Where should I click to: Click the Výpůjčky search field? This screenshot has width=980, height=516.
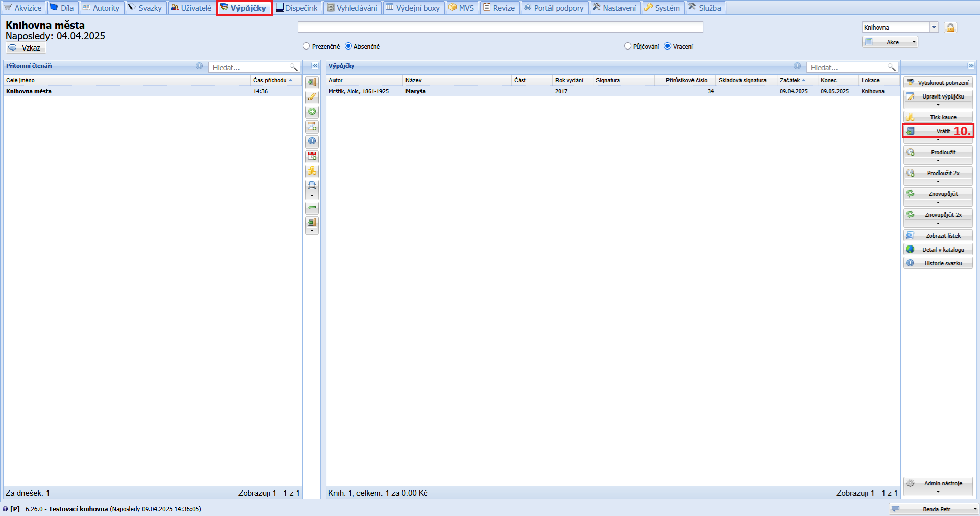coord(848,68)
